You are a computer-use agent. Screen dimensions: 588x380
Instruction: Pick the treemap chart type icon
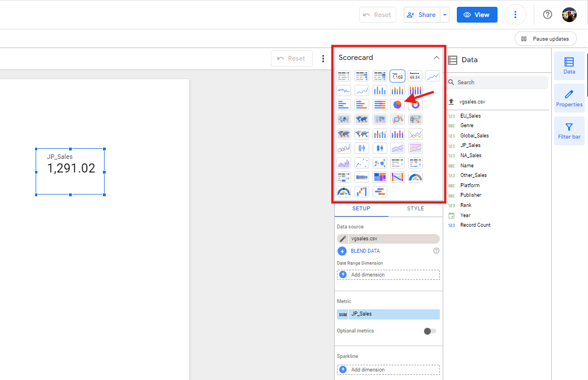[x=379, y=178]
